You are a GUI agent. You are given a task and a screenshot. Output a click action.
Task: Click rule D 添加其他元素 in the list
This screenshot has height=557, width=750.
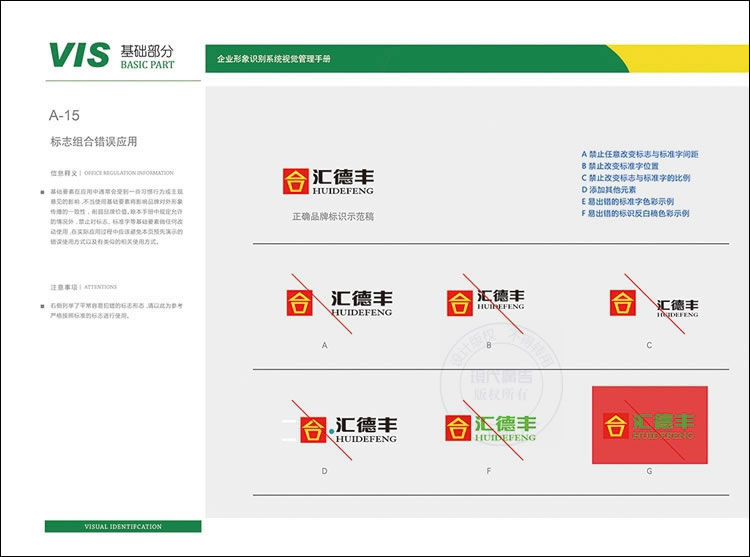(608, 189)
